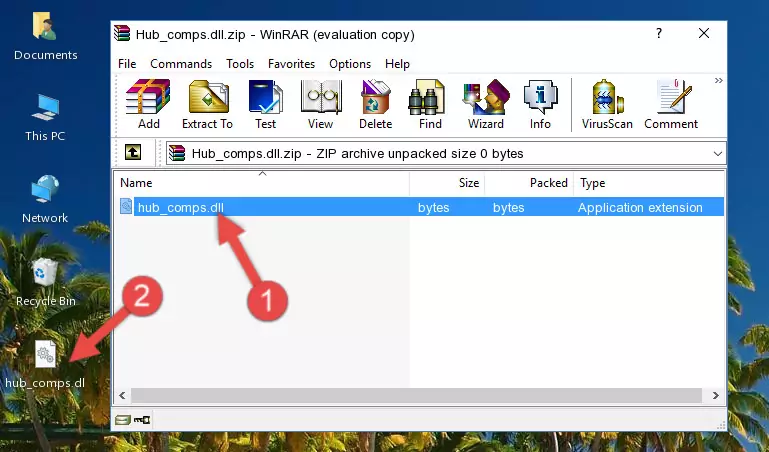Click the Extract To toolbar icon
Viewport: 769px width, 452px height.
coord(207,104)
